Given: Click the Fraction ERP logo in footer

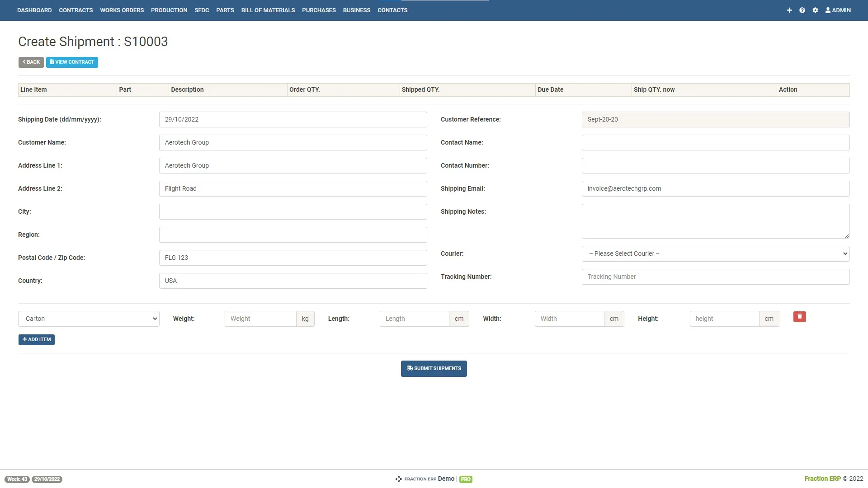Looking at the screenshot, I should [416, 479].
